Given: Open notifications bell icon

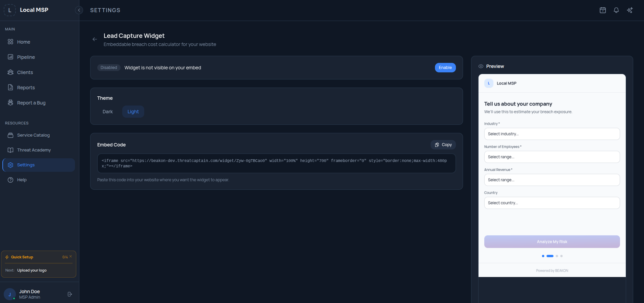Looking at the screenshot, I should pyautogui.click(x=616, y=10).
